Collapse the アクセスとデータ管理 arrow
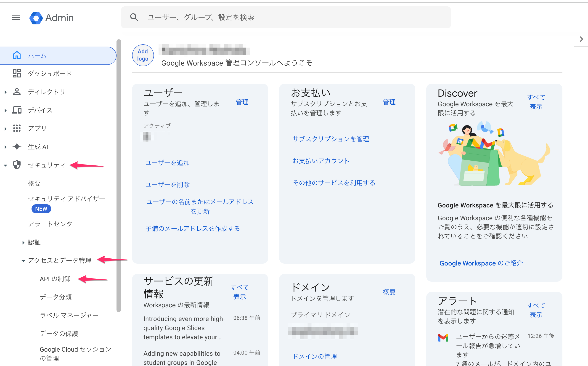Screen dimensions: 588x366 [23, 261]
